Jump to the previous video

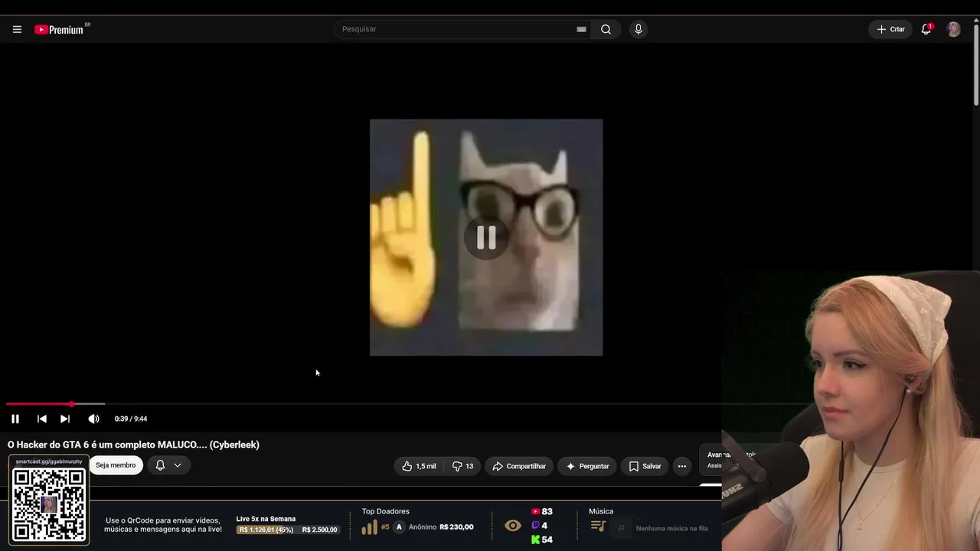point(42,419)
